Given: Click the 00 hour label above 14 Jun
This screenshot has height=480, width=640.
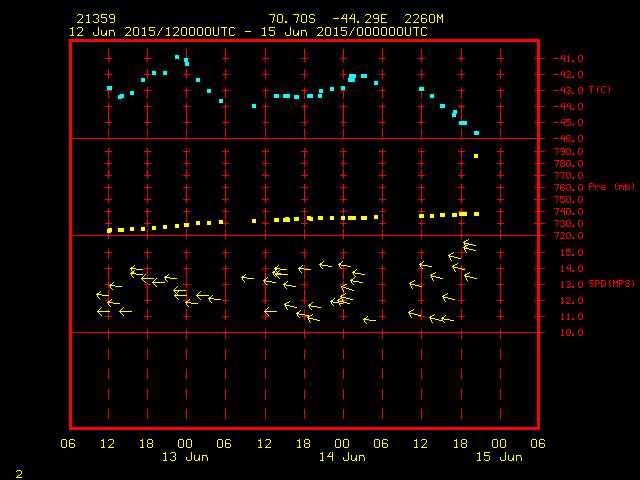Looking at the screenshot, I should point(342,444).
